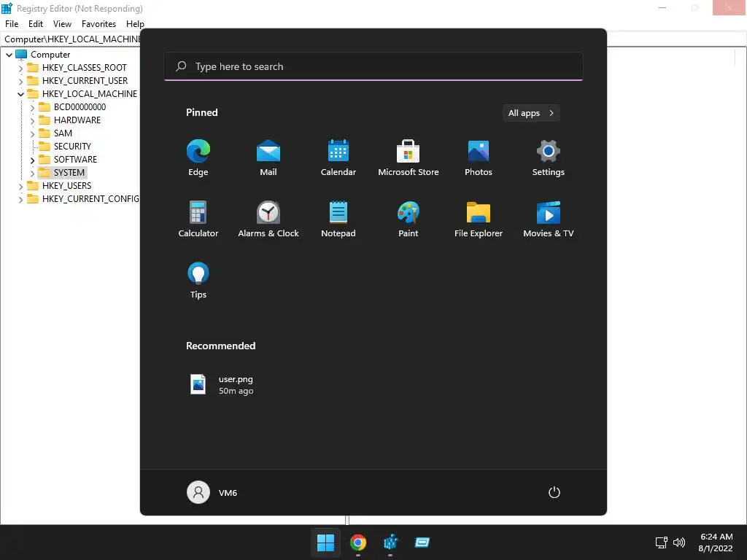Open Microsoft Store
The width and height of the screenshot is (747, 560).
(x=409, y=158)
